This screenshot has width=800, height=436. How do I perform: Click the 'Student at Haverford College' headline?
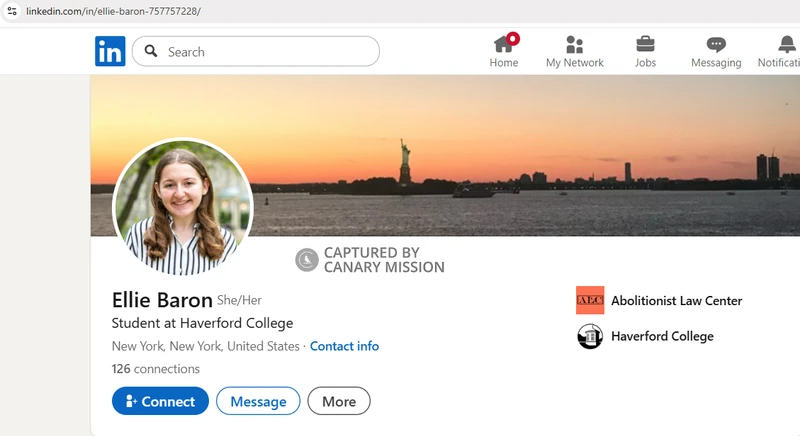(x=202, y=323)
